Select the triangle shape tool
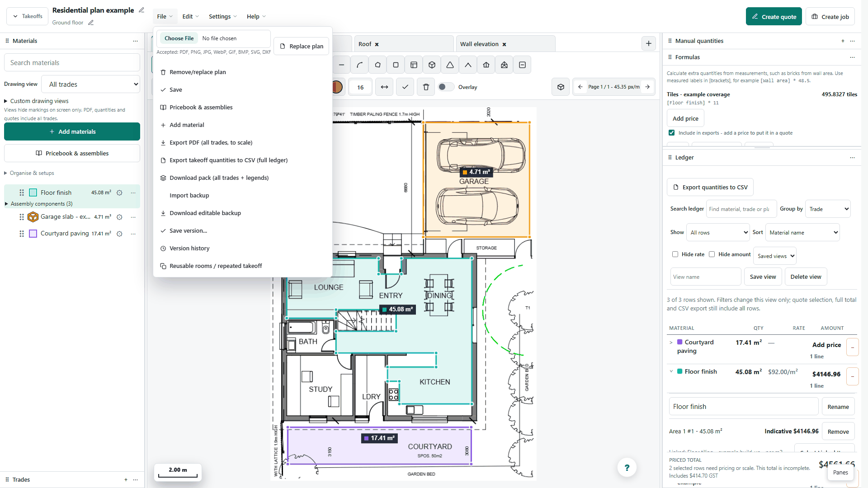The height and width of the screenshot is (488, 868). 450,65
